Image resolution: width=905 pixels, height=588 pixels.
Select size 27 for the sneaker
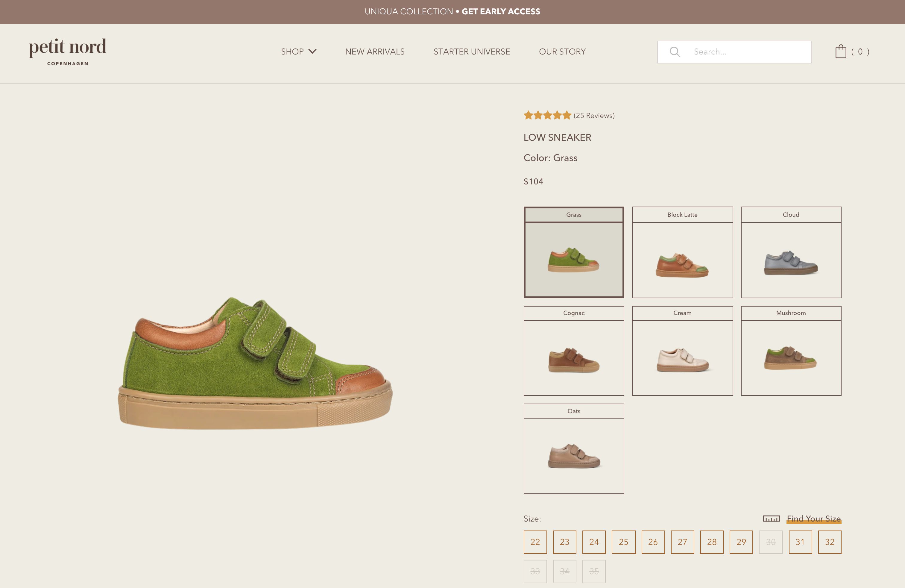coord(683,542)
